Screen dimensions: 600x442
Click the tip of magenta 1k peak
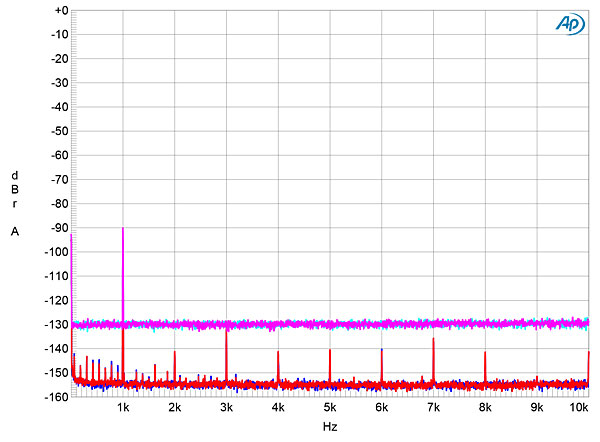(123, 229)
